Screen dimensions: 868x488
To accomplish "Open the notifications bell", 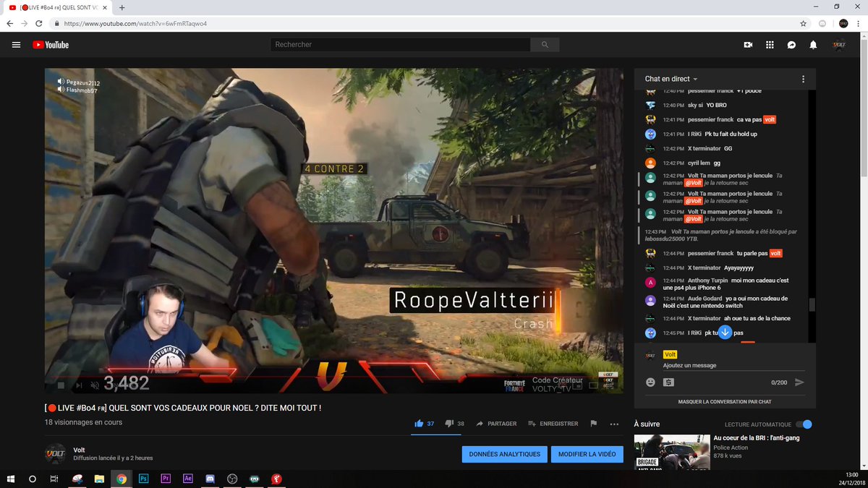I will (813, 45).
